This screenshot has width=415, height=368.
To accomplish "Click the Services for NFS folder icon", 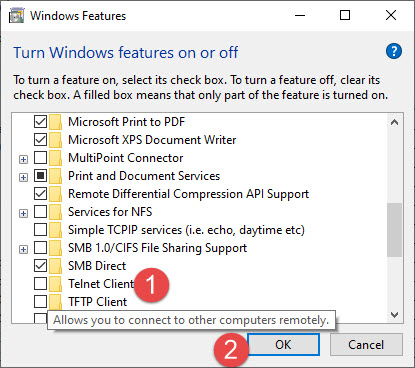I will (x=55, y=212).
